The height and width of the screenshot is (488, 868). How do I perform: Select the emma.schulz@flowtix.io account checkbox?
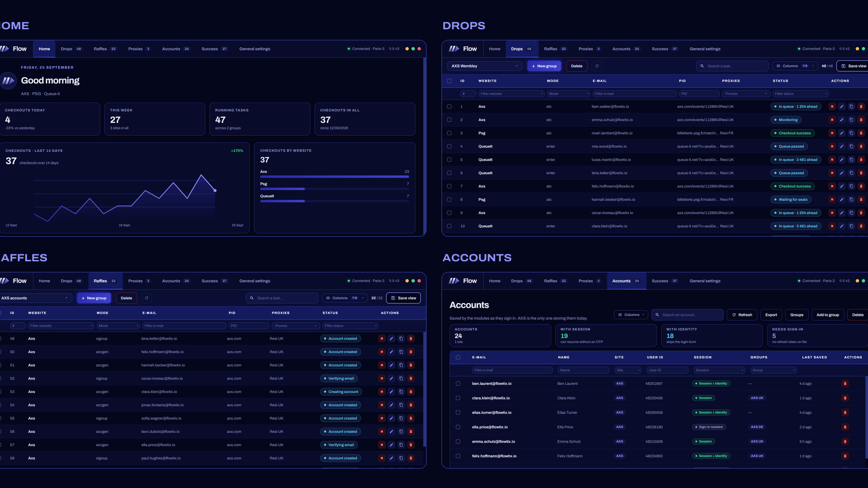(458, 442)
